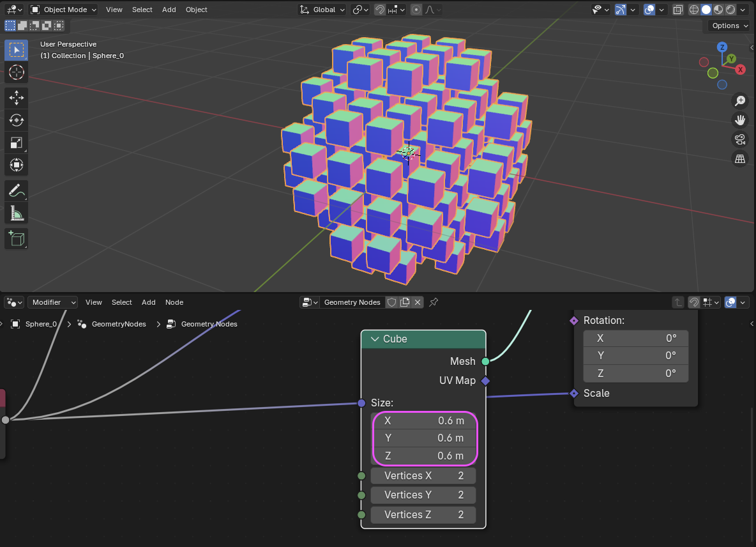Choose the Scale tool
756x547 pixels.
[17, 143]
